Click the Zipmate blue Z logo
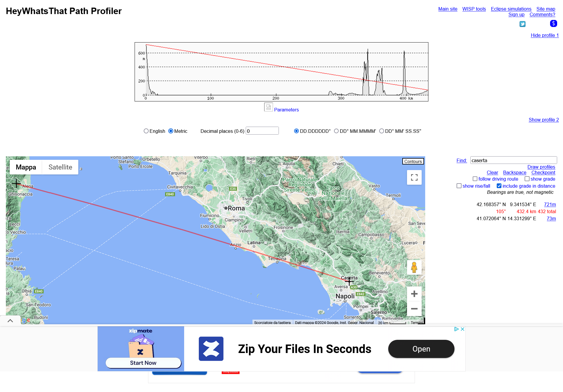563x392 pixels. [211, 349]
